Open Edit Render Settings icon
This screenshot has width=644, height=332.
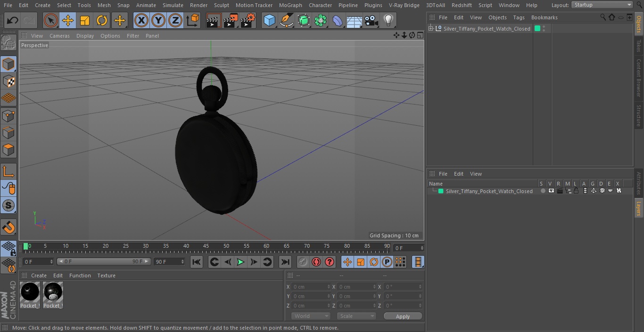(248, 20)
